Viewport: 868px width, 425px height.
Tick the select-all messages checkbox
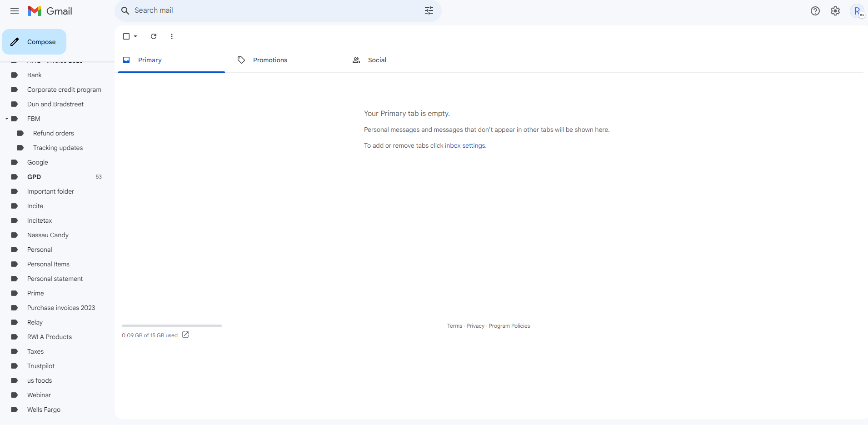click(x=126, y=36)
